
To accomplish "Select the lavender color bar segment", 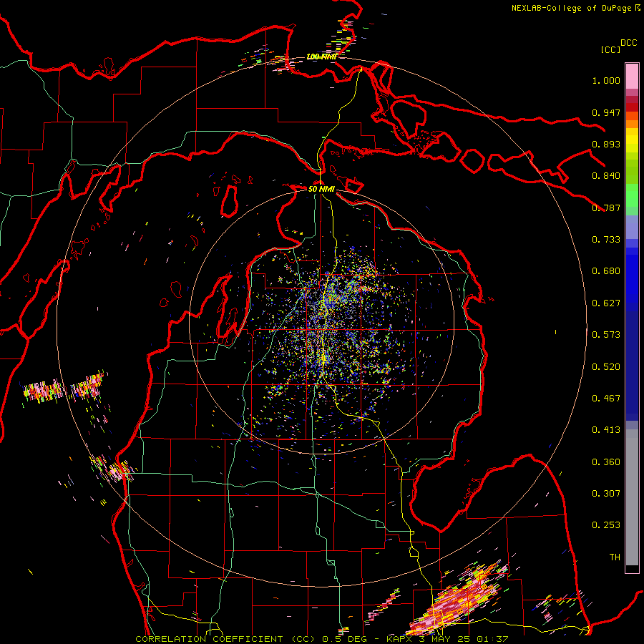I will (x=632, y=228).
